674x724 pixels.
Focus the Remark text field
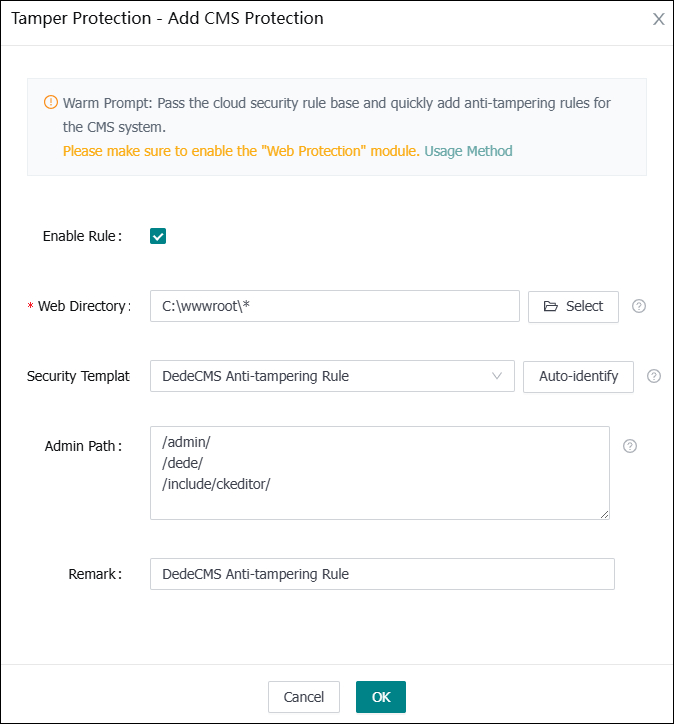pyautogui.click(x=381, y=574)
